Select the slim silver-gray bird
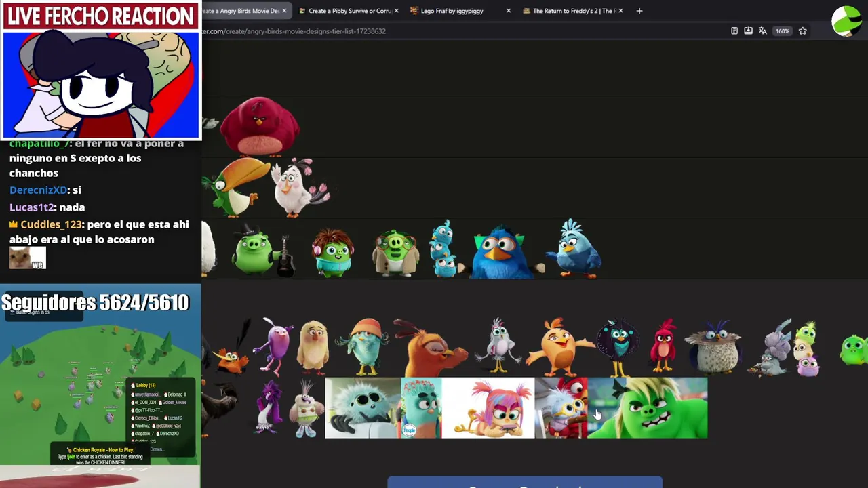 499,345
